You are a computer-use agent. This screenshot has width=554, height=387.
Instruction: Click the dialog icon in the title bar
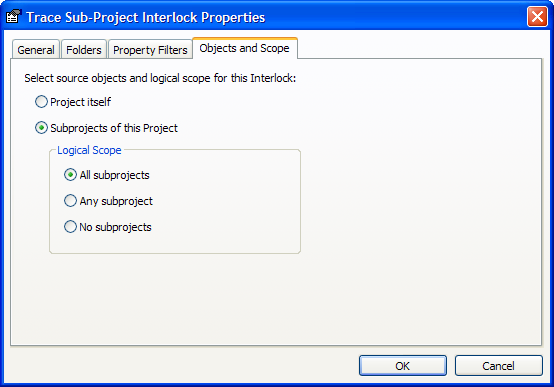click(14, 17)
